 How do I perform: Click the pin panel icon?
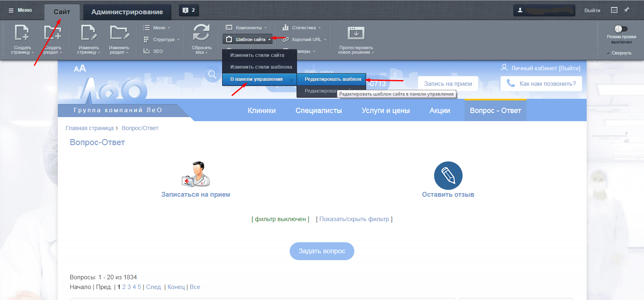coord(627,10)
